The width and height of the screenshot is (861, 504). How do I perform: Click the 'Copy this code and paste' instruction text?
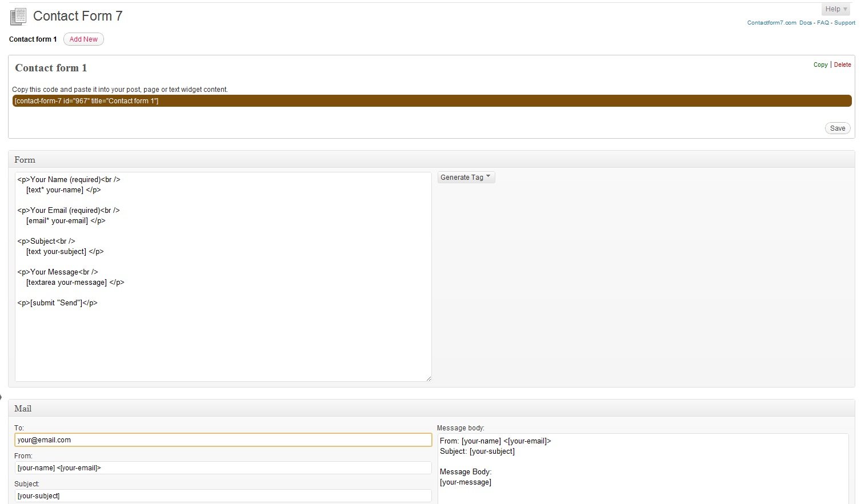pyautogui.click(x=120, y=90)
